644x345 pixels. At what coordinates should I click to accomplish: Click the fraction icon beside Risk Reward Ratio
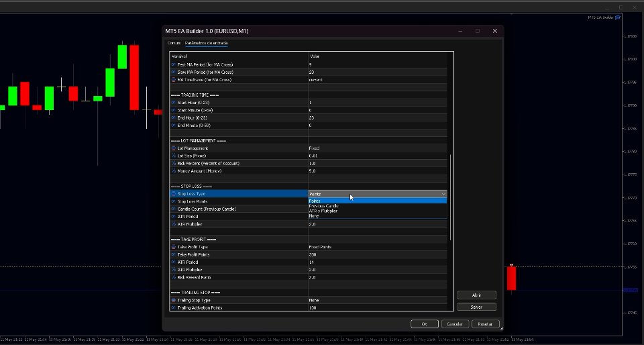click(x=173, y=277)
